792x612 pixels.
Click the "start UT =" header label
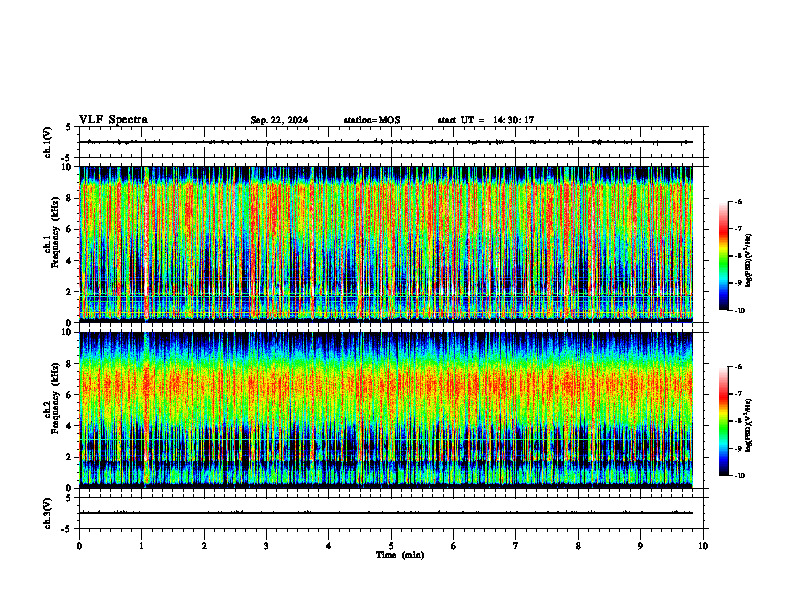pos(461,120)
